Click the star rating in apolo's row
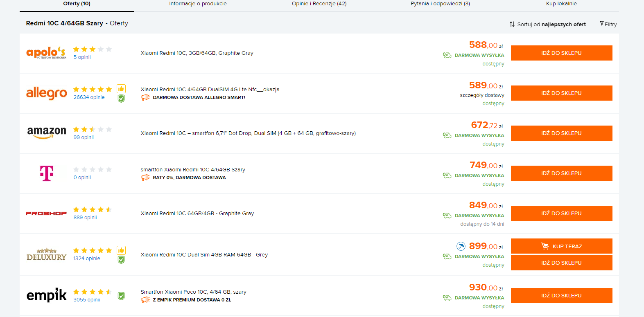 pos(93,49)
